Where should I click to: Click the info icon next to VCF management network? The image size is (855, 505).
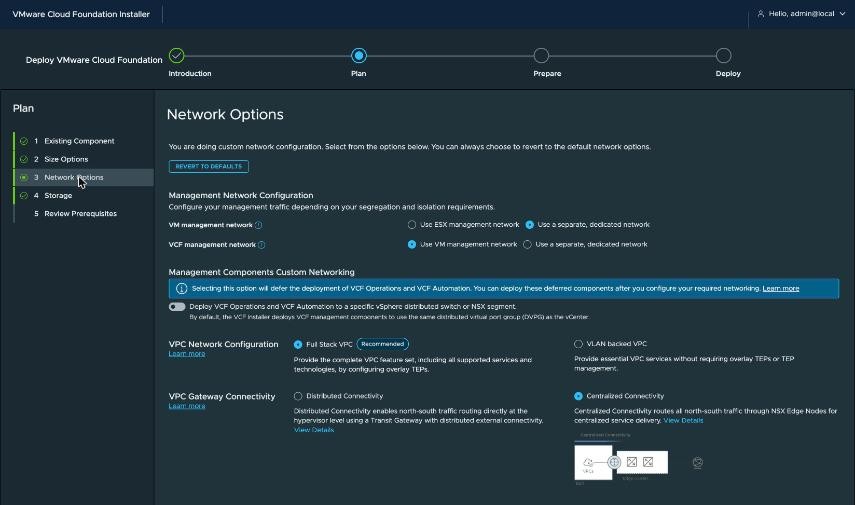(261, 245)
